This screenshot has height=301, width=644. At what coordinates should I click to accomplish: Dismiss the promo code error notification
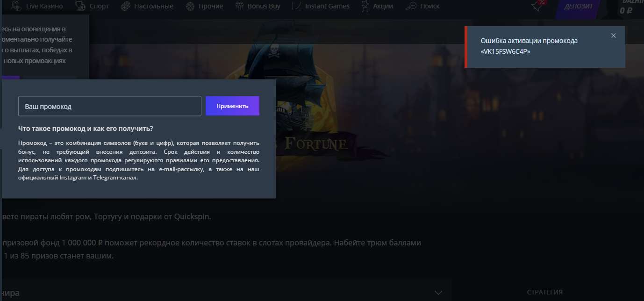(x=614, y=36)
